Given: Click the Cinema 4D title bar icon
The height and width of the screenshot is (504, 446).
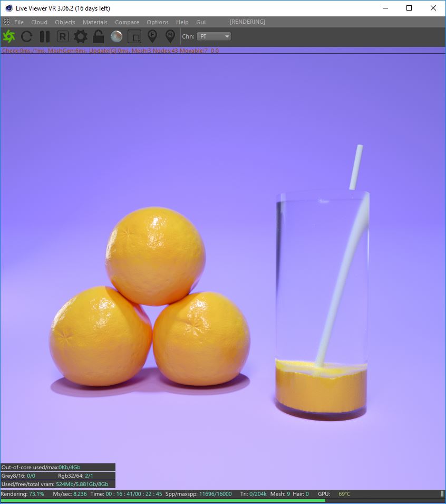Looking at the screenshot, I should click(8, 8).
